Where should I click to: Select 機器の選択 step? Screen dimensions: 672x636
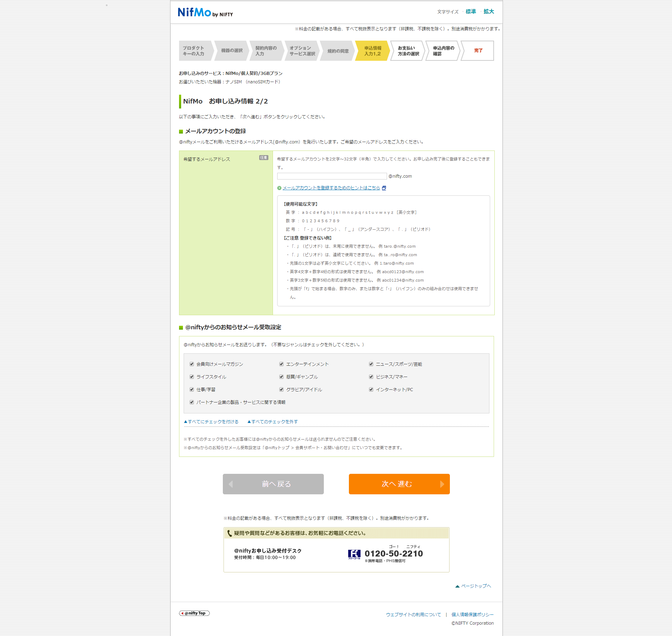[231, 51]
